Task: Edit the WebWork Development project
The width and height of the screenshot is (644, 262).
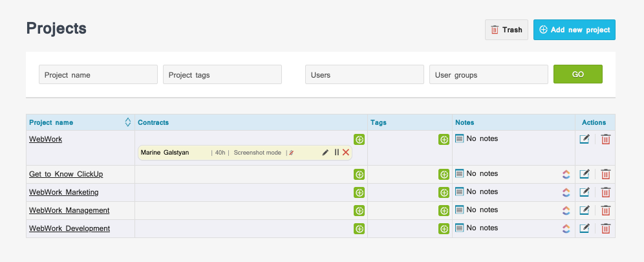Action: pos(585,228)
